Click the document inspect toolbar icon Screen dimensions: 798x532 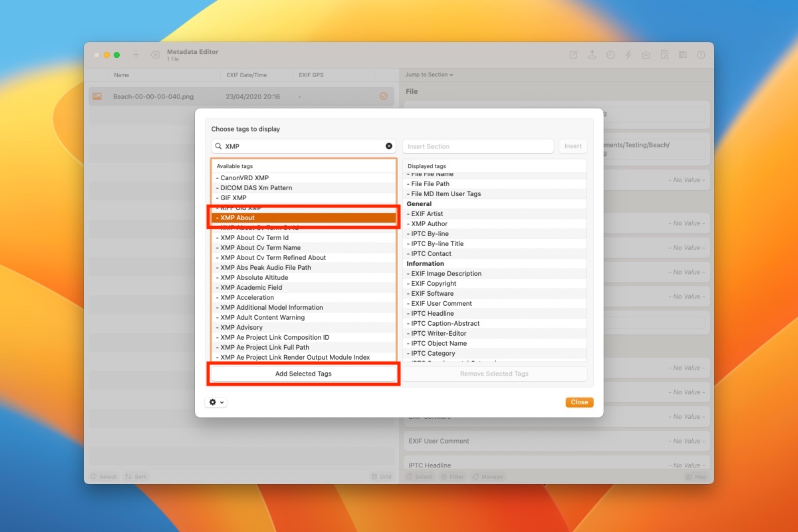[664, 55]
